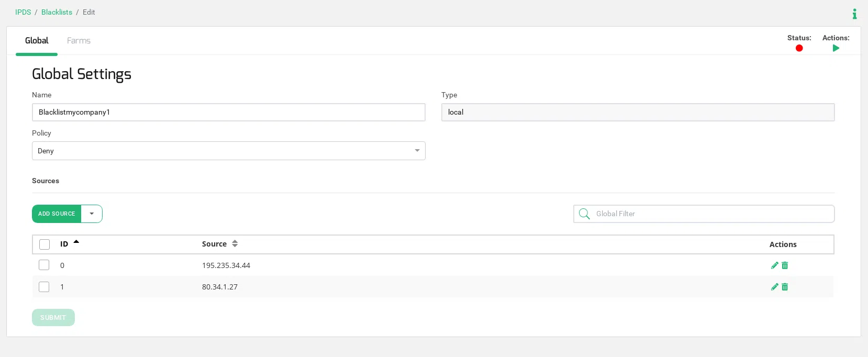
Task: Start the blacklist with the play icon
Action: [x=836, y=48]
